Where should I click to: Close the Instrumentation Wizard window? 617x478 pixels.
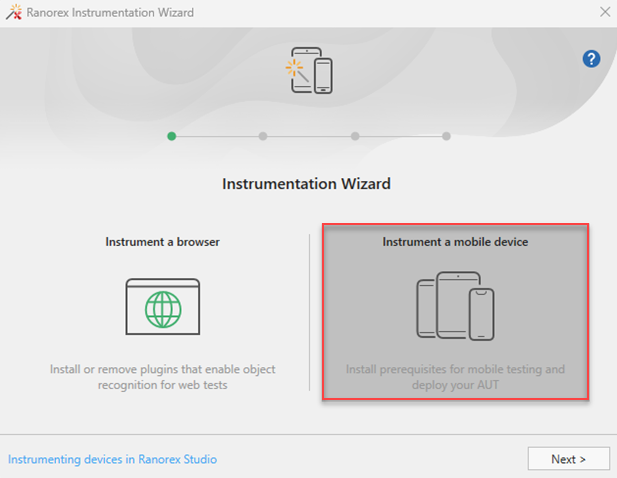pyautogui.click(x=605, y=12)
